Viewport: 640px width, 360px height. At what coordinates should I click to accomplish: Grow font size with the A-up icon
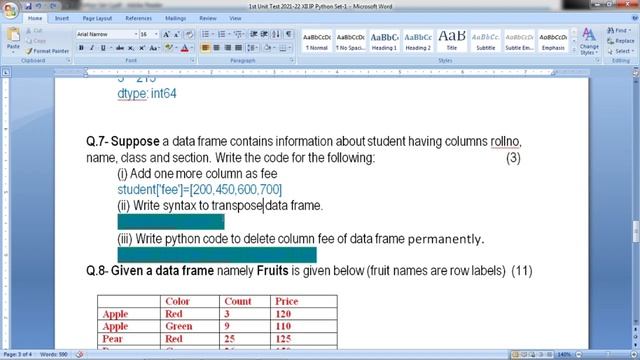coord(167,35)
